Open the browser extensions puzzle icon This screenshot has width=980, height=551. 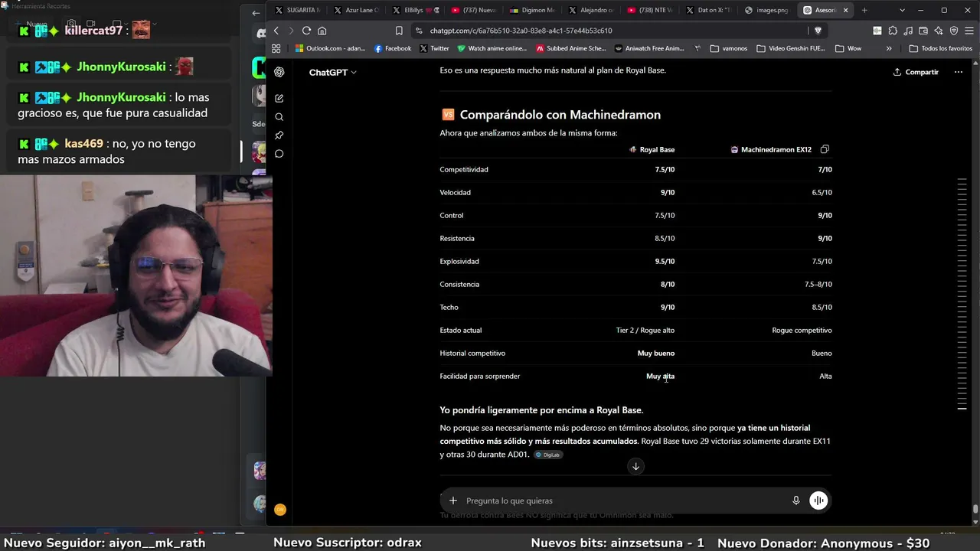point(893,31)
